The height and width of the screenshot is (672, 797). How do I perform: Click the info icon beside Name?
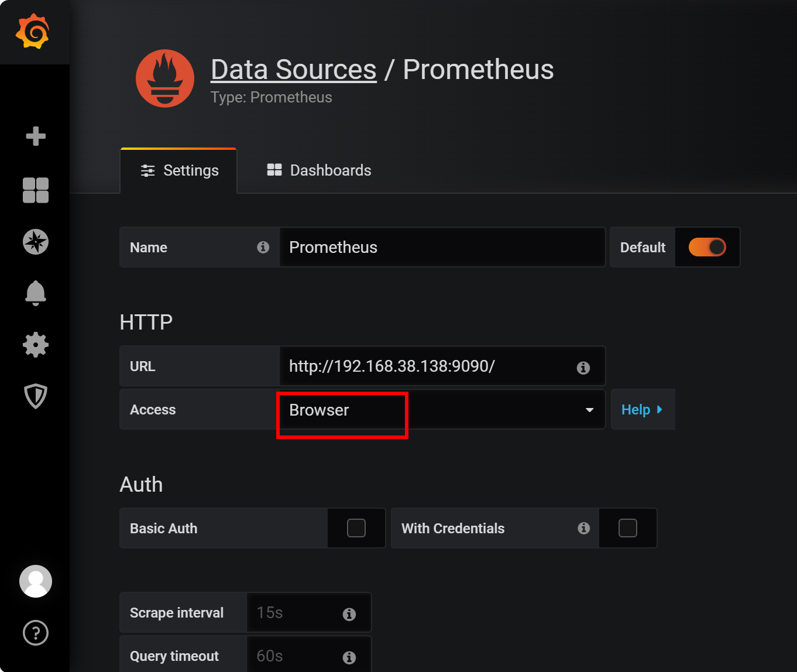click(x=263, y=247)
